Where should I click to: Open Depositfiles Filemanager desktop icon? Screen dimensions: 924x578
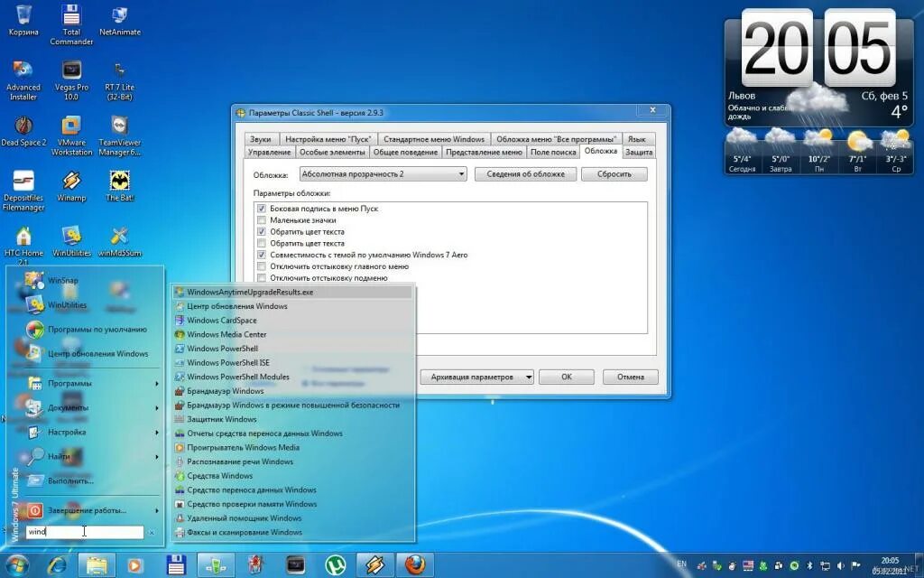tap(23, 191)
